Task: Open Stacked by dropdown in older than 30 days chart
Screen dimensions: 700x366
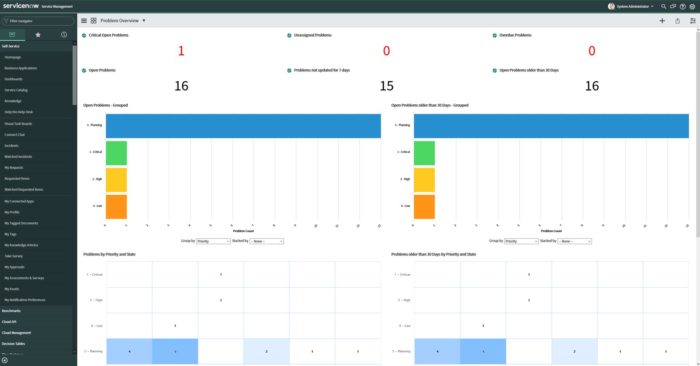Action: pyautogui.click(x=575, y=241)
